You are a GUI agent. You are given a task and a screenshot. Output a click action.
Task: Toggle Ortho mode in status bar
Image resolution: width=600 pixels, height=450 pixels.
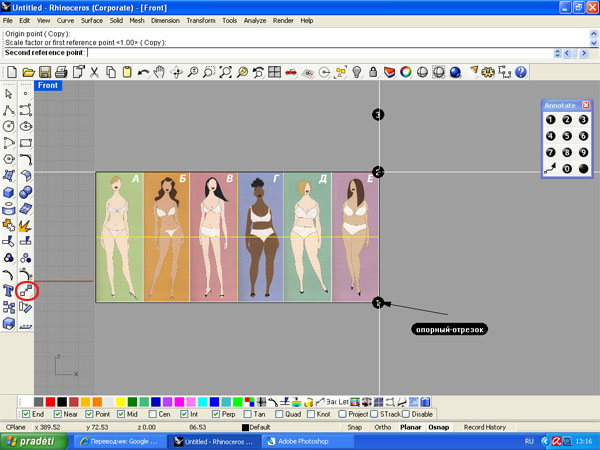[x=382, y=427]
